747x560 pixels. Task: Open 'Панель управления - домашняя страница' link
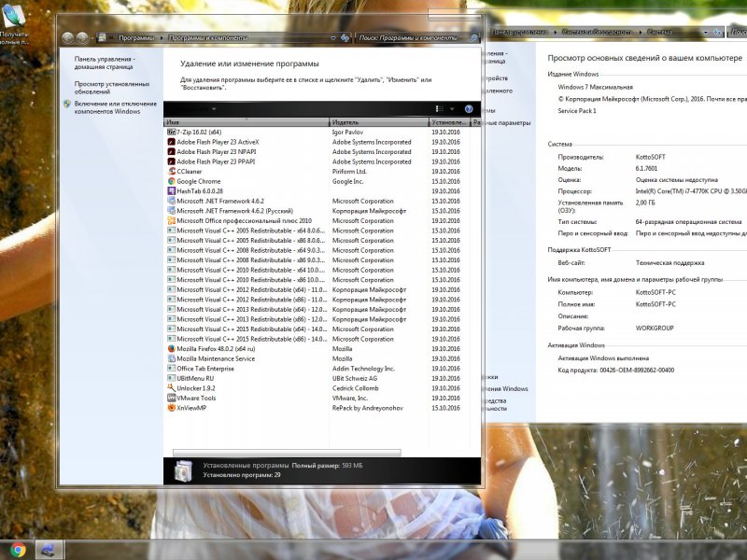coord(105,63)
